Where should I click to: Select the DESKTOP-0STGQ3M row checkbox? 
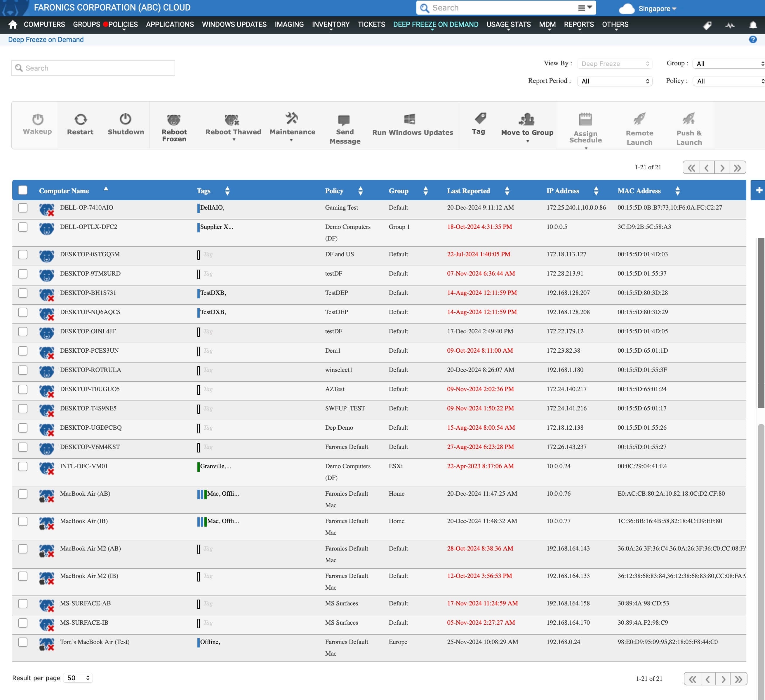[23, 254]
